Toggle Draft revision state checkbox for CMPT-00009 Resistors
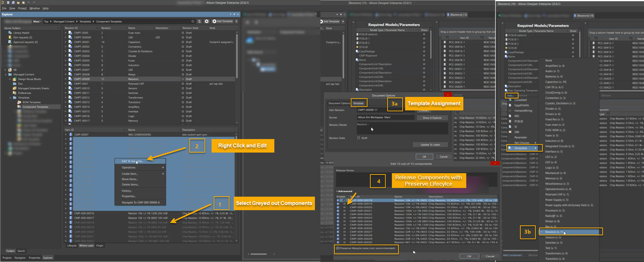 (183, 79)
